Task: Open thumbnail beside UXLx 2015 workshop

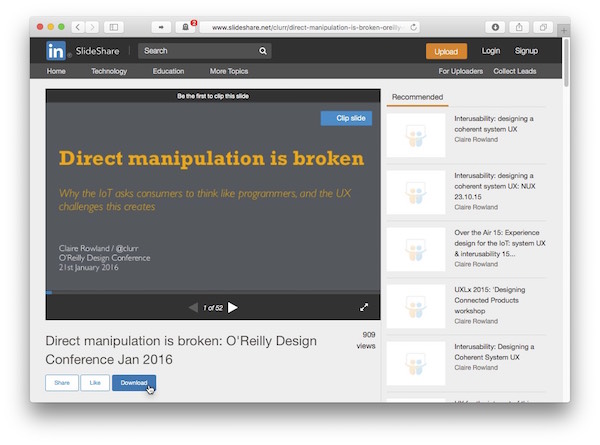Action: click(416, 306)
